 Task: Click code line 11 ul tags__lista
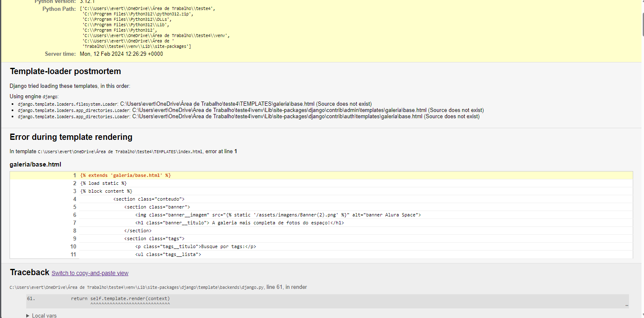168,254
